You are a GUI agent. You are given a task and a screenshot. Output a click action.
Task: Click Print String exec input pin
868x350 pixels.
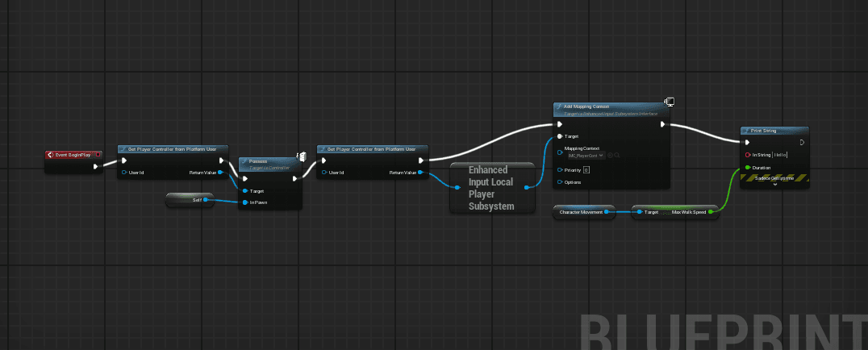748,142
